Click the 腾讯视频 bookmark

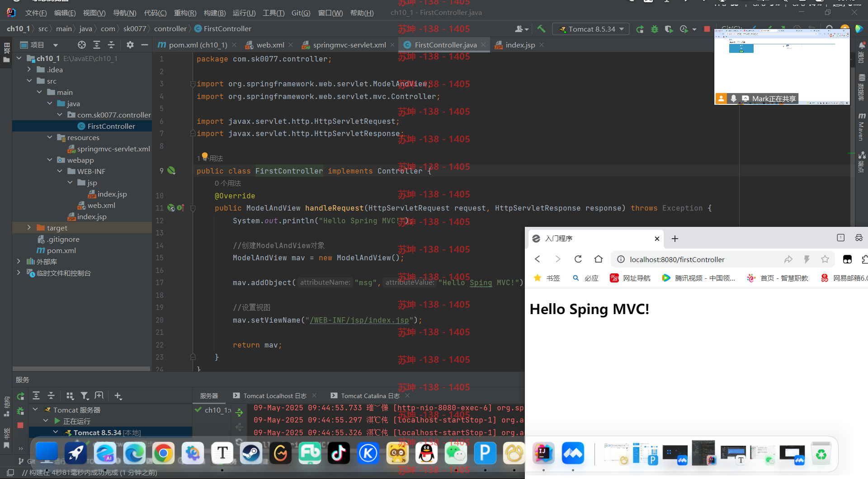point(699,278)
